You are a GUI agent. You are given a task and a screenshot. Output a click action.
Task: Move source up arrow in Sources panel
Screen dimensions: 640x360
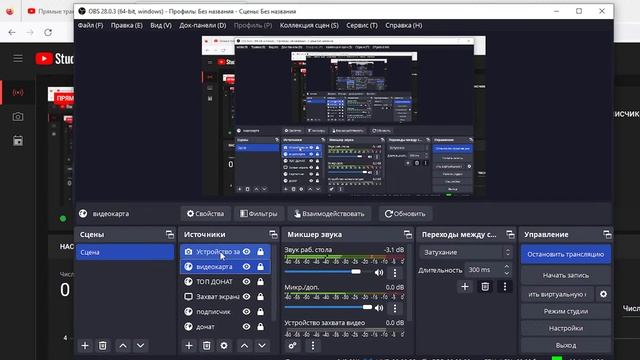tap(244, 346)
